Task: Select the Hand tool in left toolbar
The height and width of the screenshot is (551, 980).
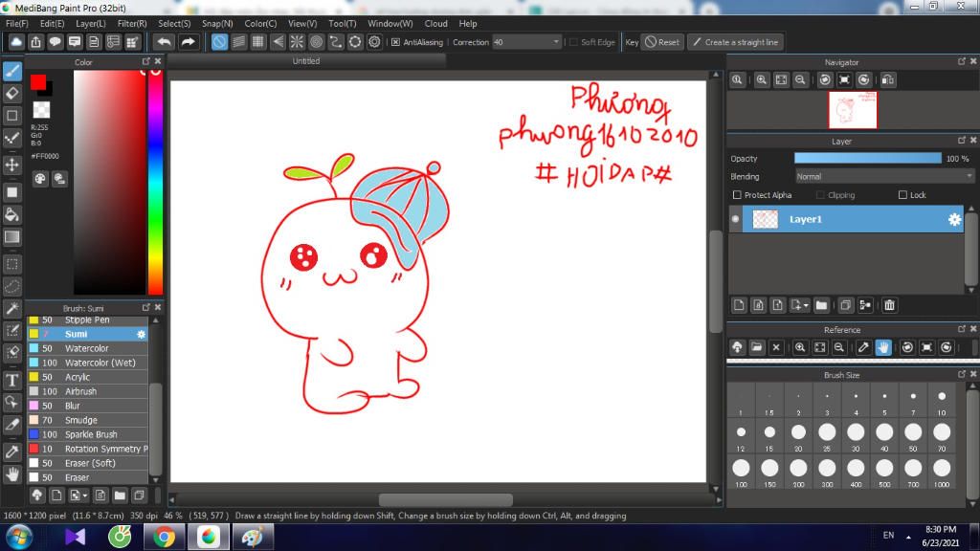Action: 11,474
